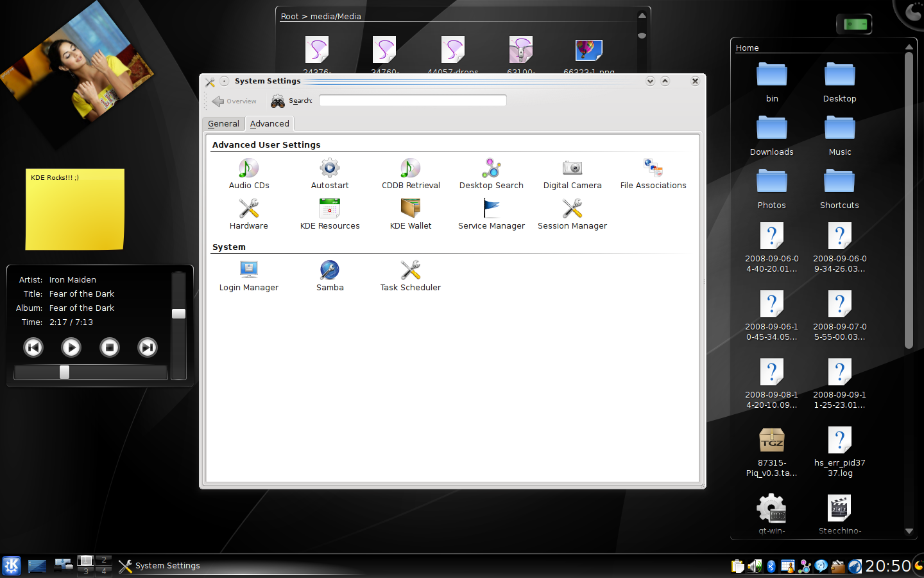Open the Photos folder in Home view

coord(772,189)
